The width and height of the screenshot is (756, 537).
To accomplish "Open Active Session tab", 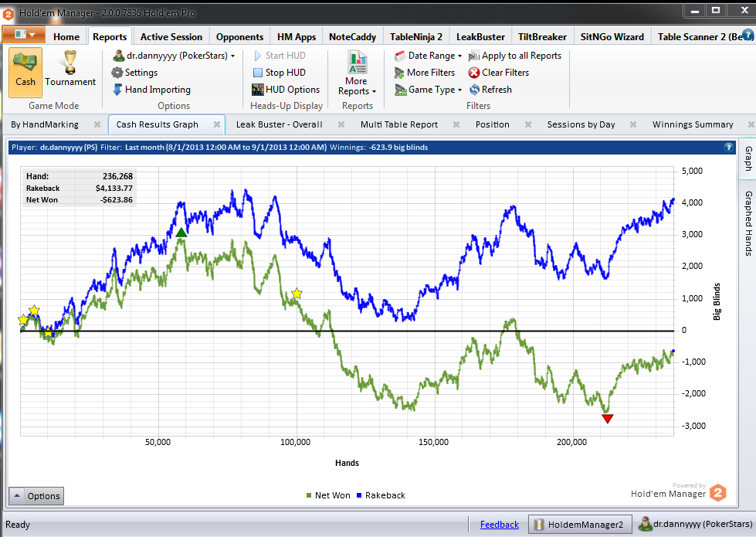I will point(171,36).
